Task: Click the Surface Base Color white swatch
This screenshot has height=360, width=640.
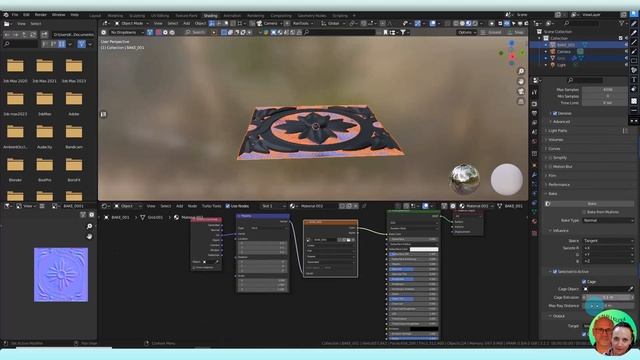Action: [x=424, y=249]
